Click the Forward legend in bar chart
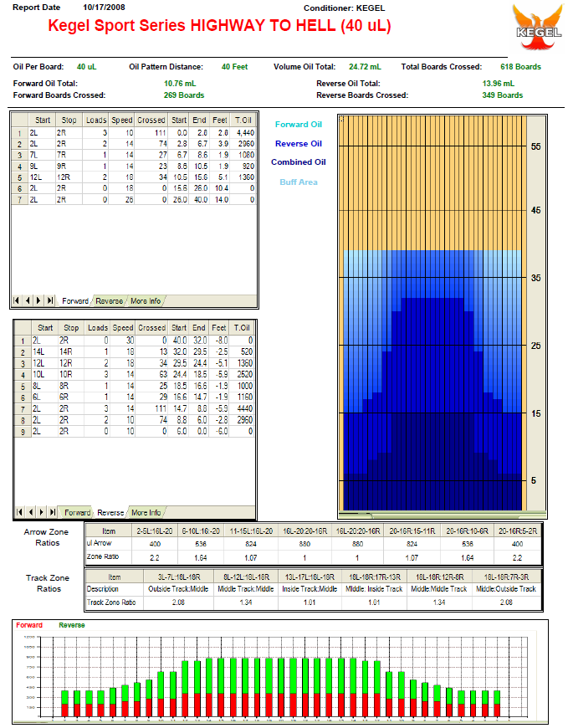The width and height of the screenshot is (568, 728). pyautogui.click(x=28, y=625)
